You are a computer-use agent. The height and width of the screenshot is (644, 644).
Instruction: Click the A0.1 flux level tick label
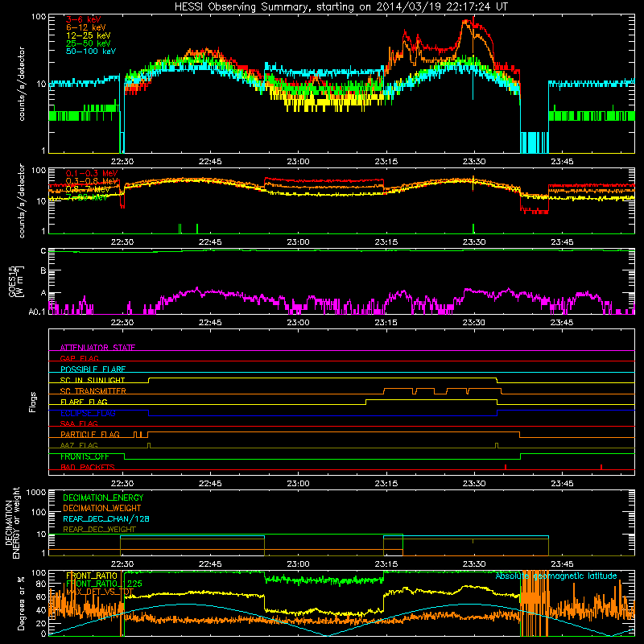click(x=37, y=312)
